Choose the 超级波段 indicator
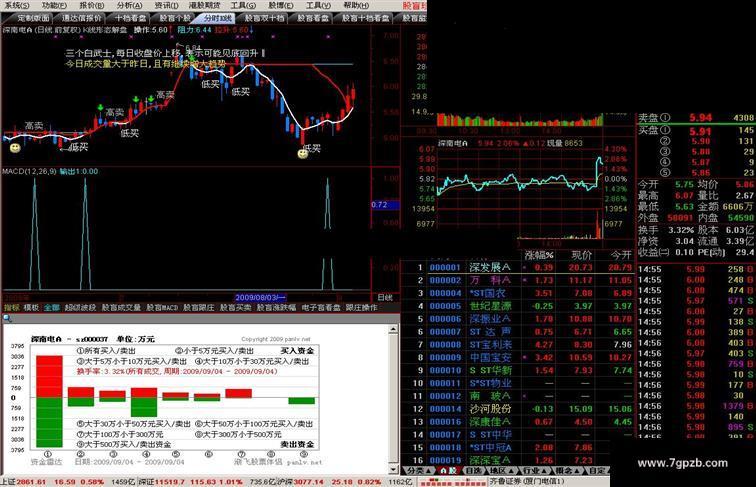 (80, 307)
